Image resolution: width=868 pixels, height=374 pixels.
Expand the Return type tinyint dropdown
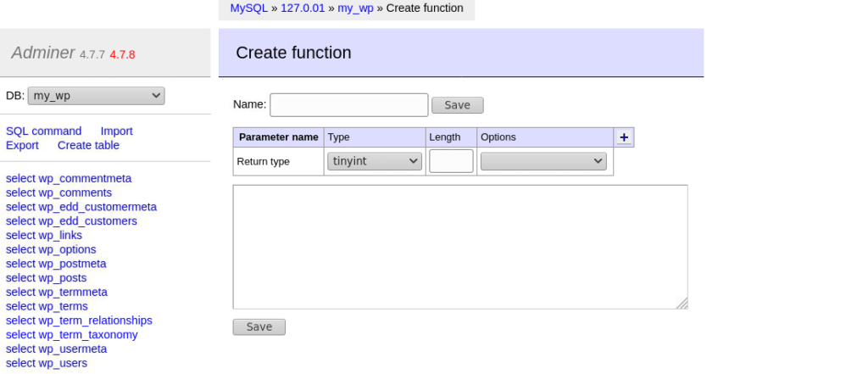point(374,161)
